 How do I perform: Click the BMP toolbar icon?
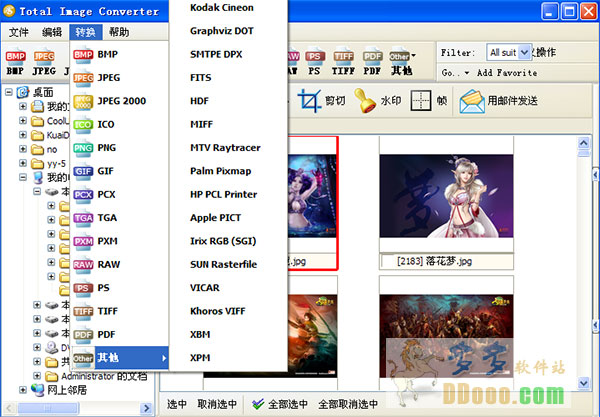[15, 62]
